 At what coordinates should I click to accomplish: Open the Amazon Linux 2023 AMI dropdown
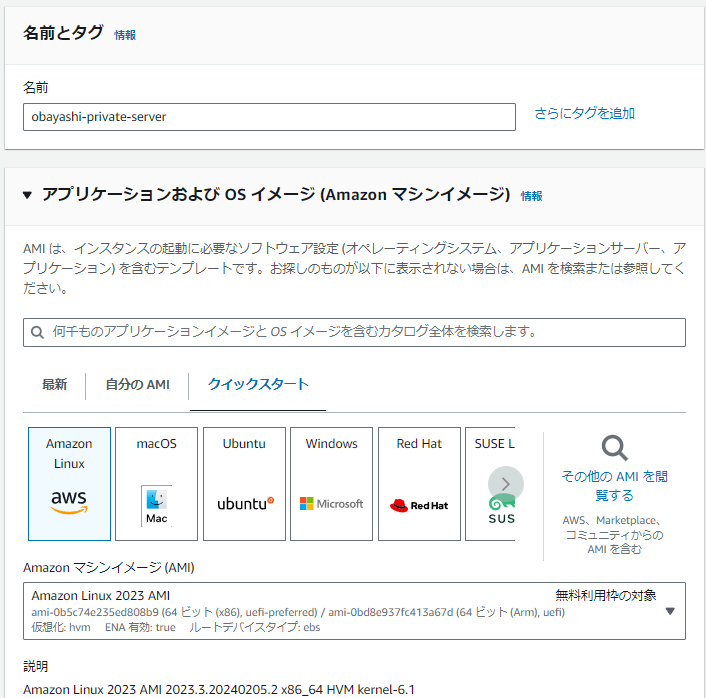[x=354, y=611]
